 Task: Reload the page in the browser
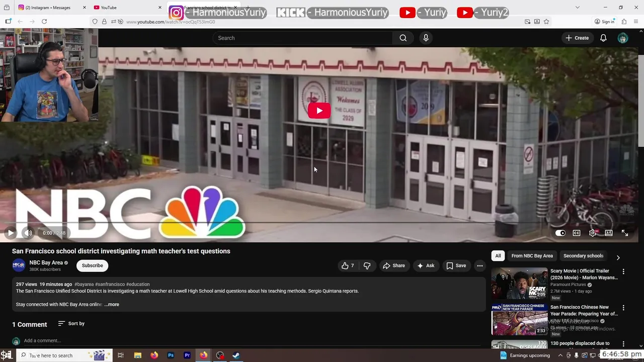[x=44, y=22]
